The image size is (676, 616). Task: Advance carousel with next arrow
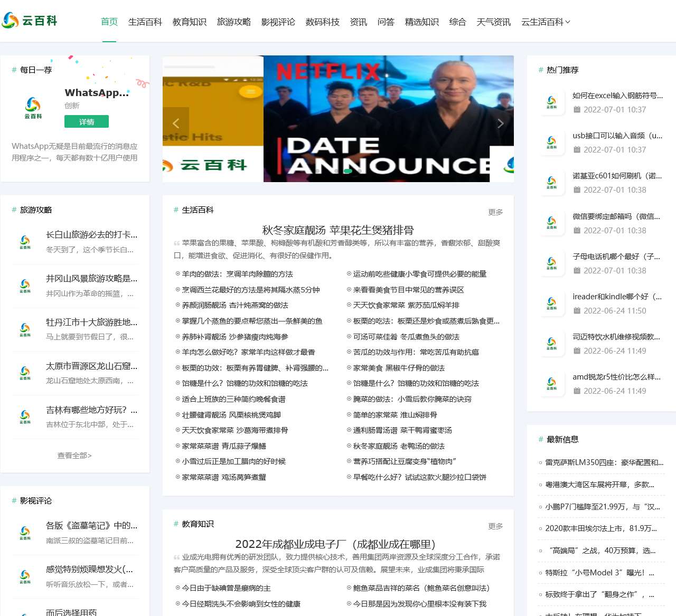(500, 124)
